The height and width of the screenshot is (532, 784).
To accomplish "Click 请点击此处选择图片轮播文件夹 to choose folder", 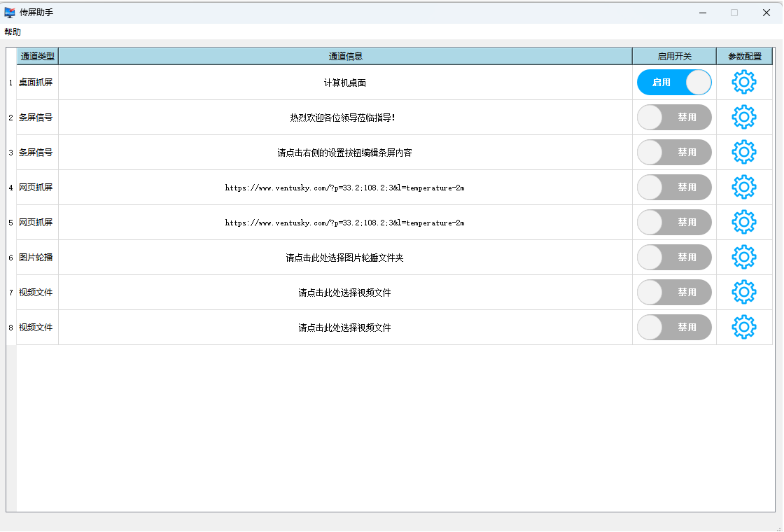I will coord(344,258).
